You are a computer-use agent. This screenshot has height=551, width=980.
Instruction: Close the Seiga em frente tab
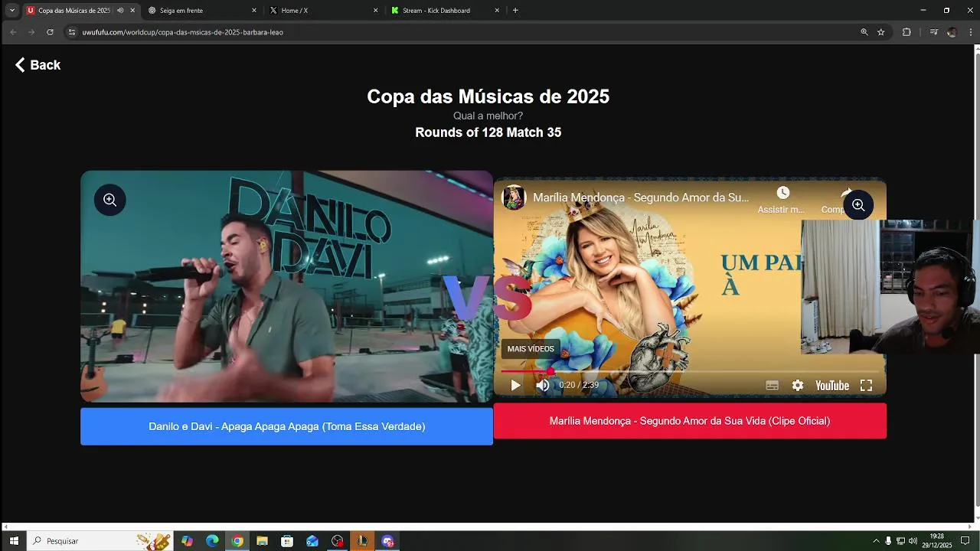[254, 11]
